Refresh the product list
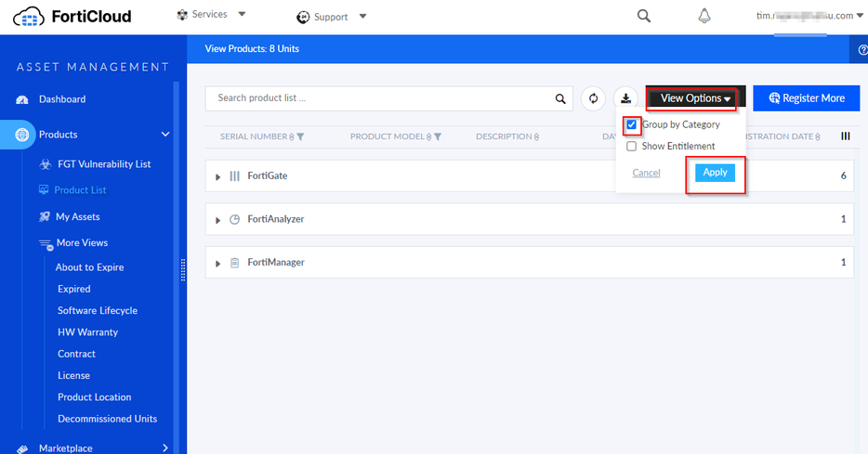Viewport: 868px width, 454px height. 594,98
